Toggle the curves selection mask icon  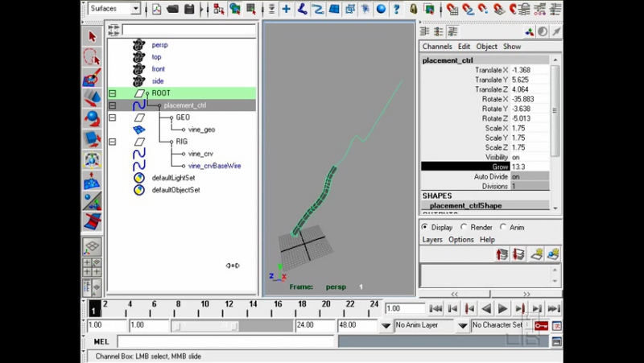coord(318,9)
